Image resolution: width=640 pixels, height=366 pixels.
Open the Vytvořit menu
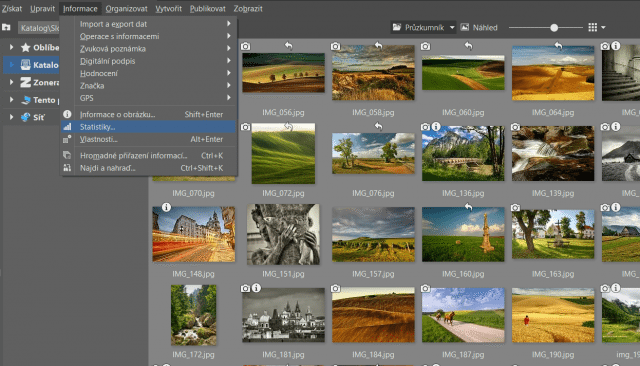(x=168, y=9)
